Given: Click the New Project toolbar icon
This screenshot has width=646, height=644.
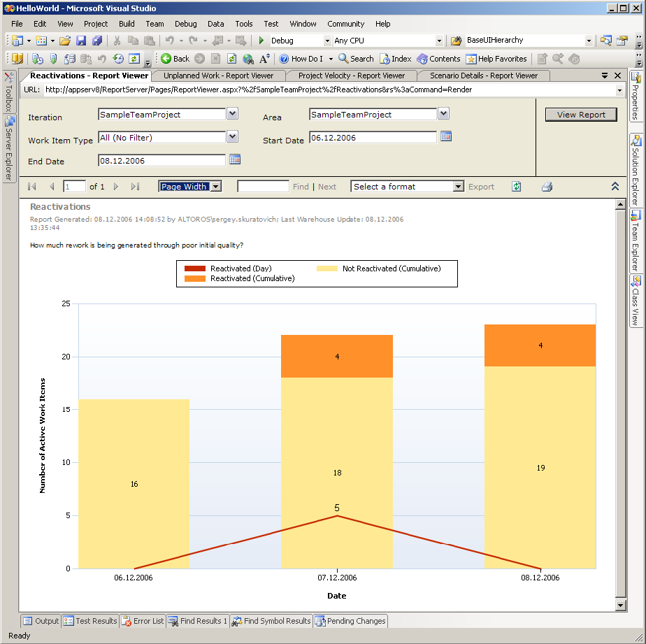Looking at the screenshot, I should (x=17, y=41).
